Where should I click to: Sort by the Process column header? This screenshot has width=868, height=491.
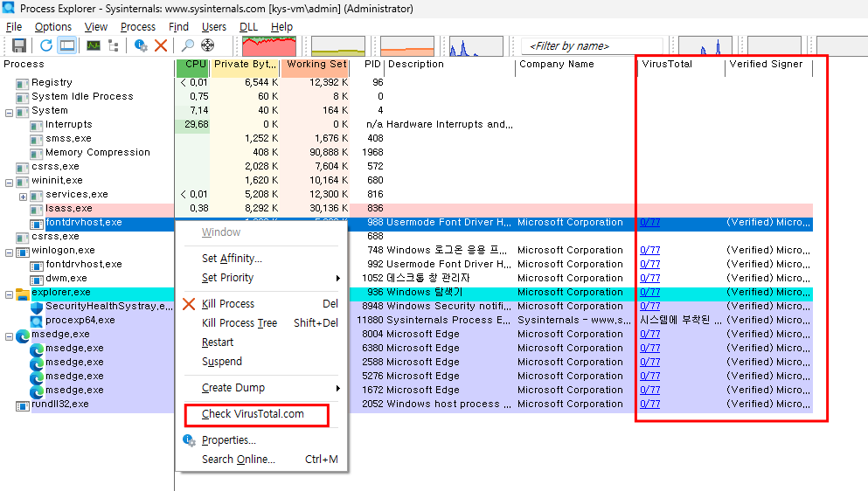coord(87,64)
